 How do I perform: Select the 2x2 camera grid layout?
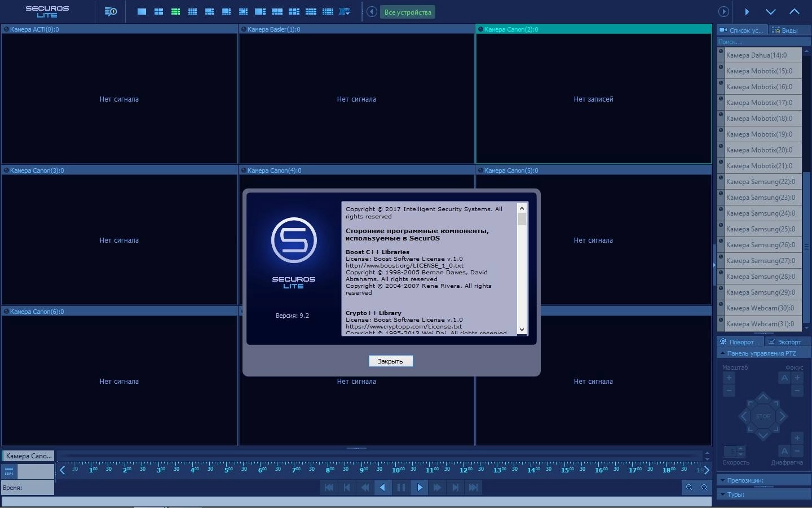click(158, 11)
